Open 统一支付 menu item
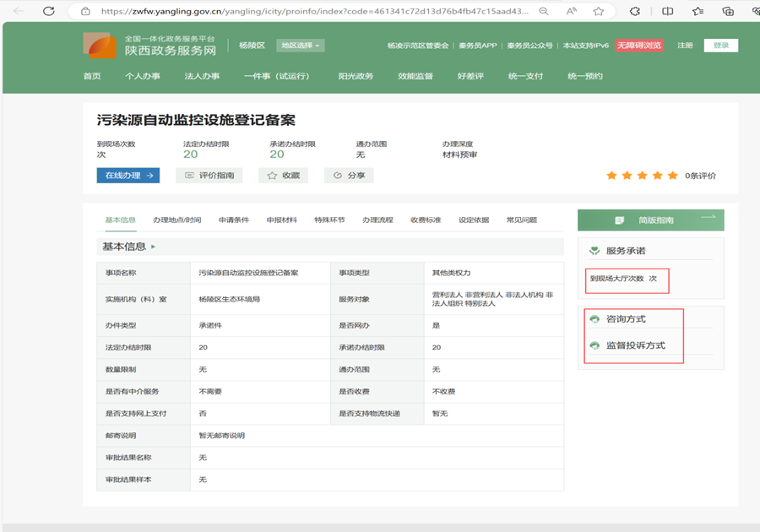The height and width of the screenshot is (532, 760). [525, 76]
